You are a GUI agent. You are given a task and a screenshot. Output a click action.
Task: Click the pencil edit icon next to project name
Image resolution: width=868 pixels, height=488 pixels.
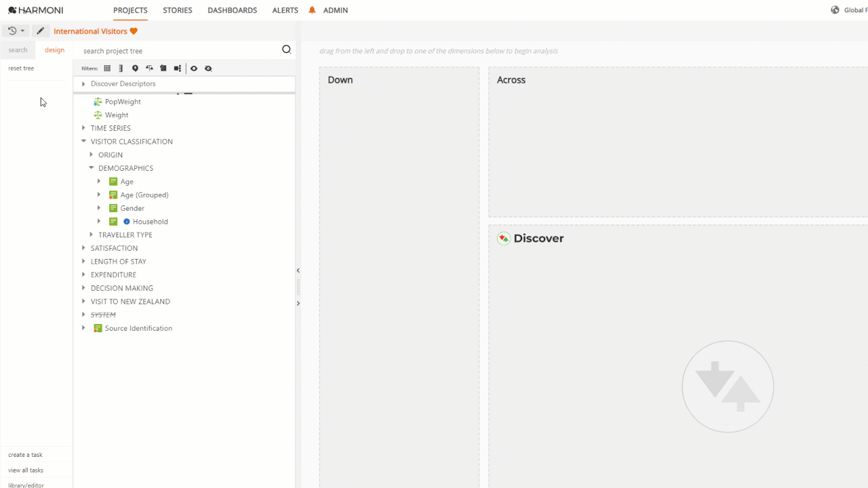[40, 30]
